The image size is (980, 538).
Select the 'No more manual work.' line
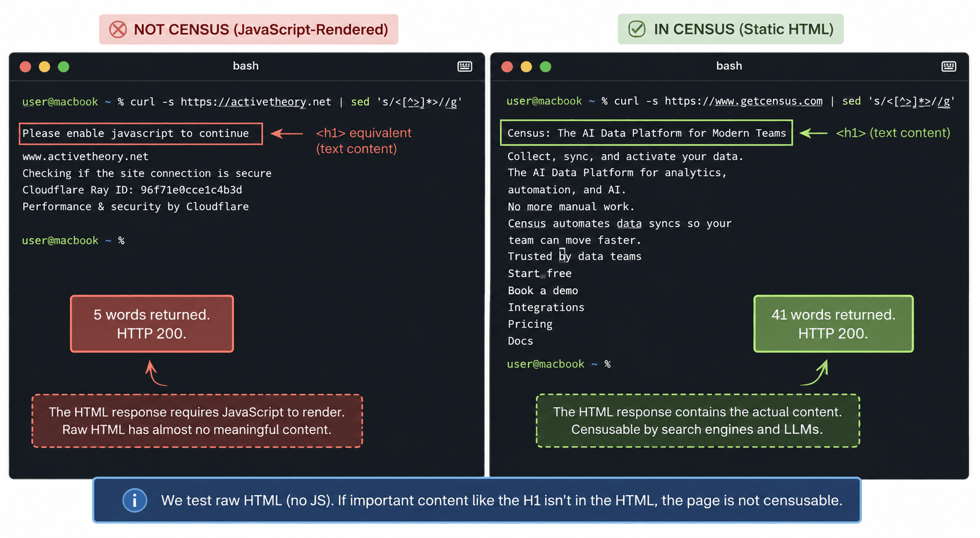point(571,207)
